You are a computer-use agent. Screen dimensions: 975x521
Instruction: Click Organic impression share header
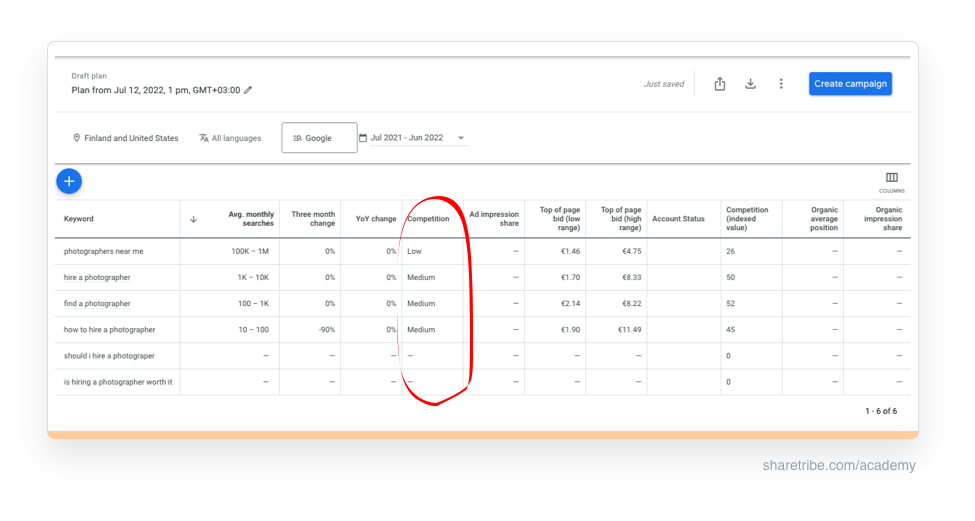883,219
